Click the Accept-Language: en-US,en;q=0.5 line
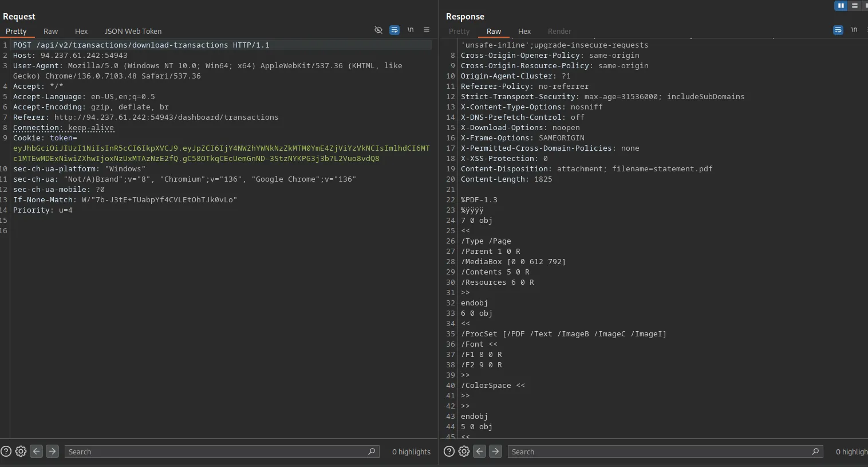Screen dimensions: 868x467 (x=84, y=97)
